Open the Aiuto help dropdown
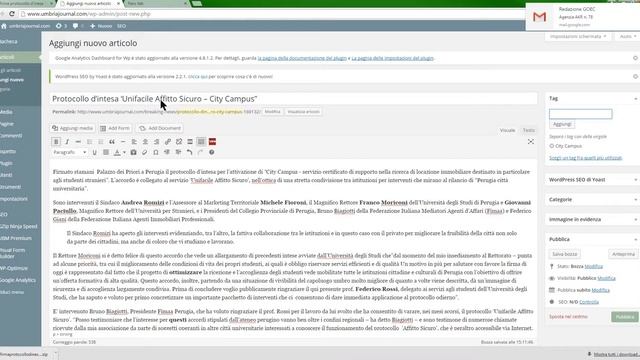This screenshot has height=360, width=640. (628, 36)
